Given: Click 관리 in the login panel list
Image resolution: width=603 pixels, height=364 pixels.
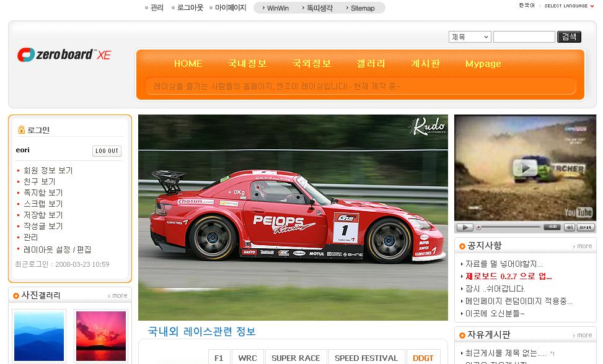Looking at the screenshot, I should [31, 237].
